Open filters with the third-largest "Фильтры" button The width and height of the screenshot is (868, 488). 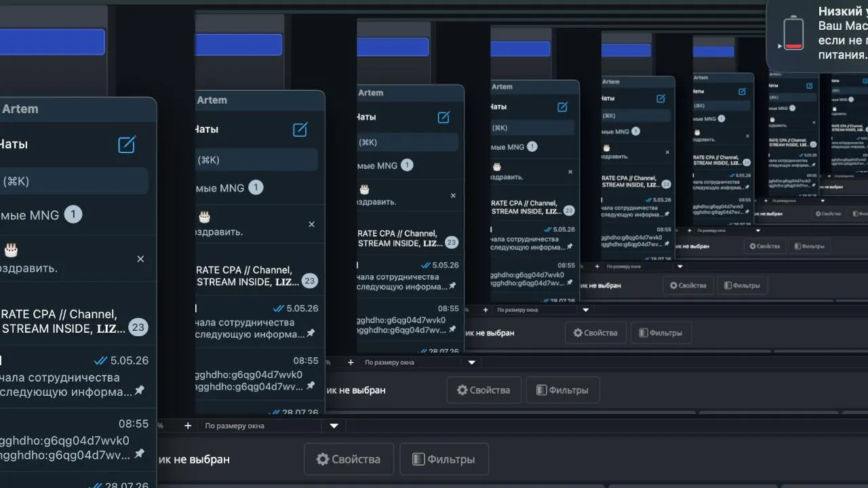coord(661,333)
